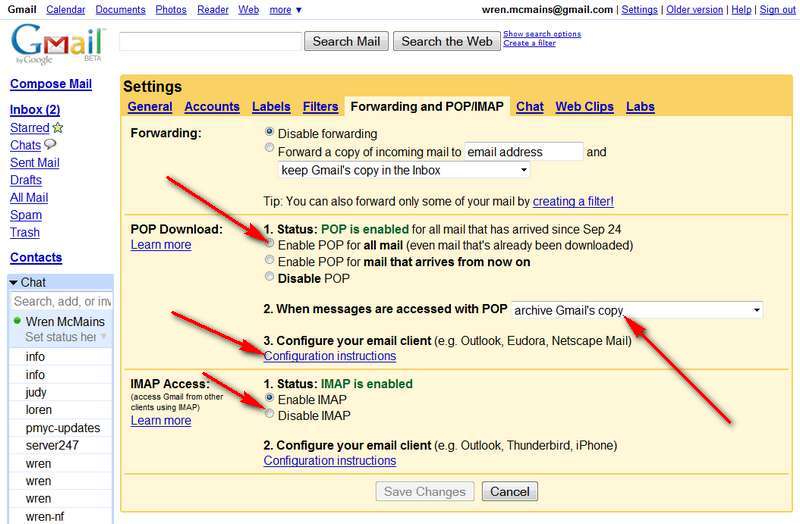Click Settings link at top right
Screen dimensions: 800x524
(x=639, y=10)
